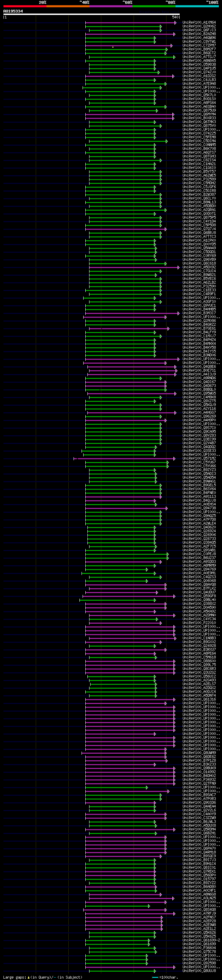Select UniRef100_Q61699-2 isoform entry
Image resolution: width=222 pixels, height=980 pixels.
click(201, 940)
